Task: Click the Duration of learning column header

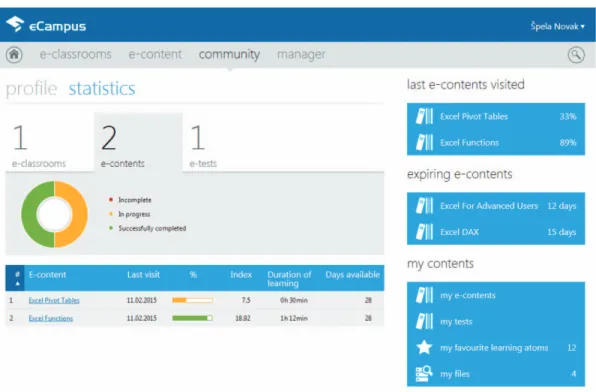Action: pyautogui.click(x=289, y=279)
